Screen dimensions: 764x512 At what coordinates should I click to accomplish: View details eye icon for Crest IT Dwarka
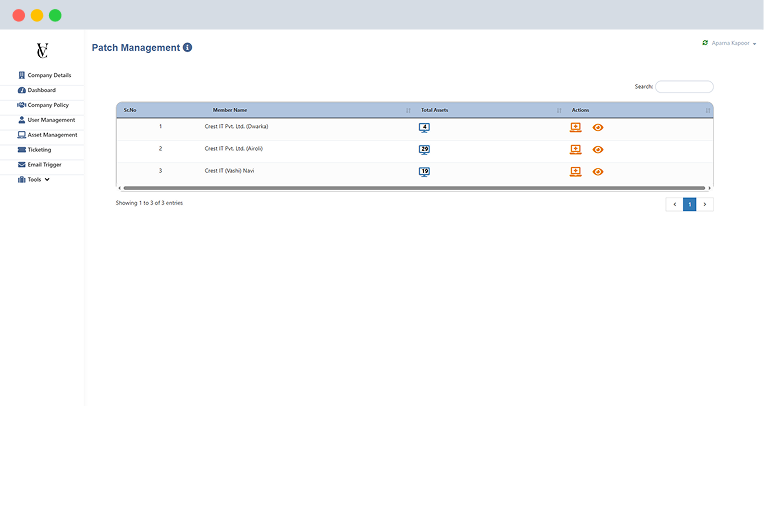(x=598, y=127)
